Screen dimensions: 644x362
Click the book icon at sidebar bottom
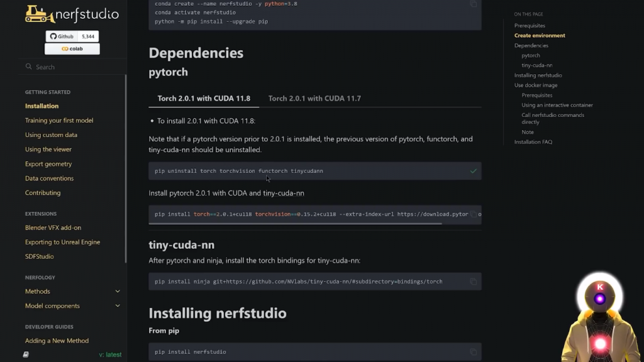pyautogui.click(x=26, y=354)
